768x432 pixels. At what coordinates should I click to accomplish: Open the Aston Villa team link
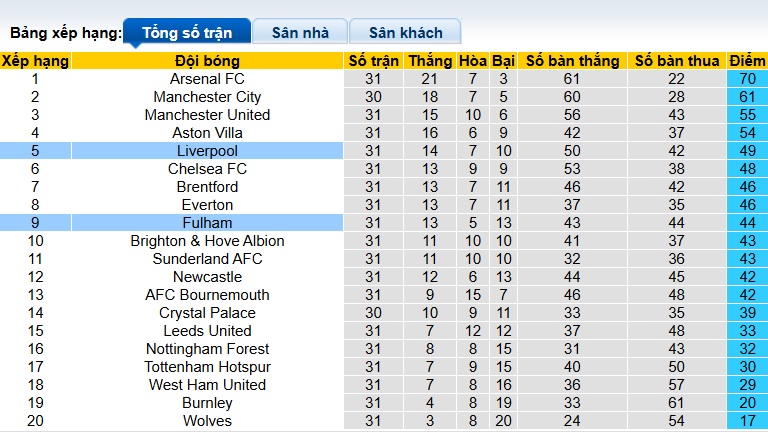pyautogui.click(x=207, y=133)
